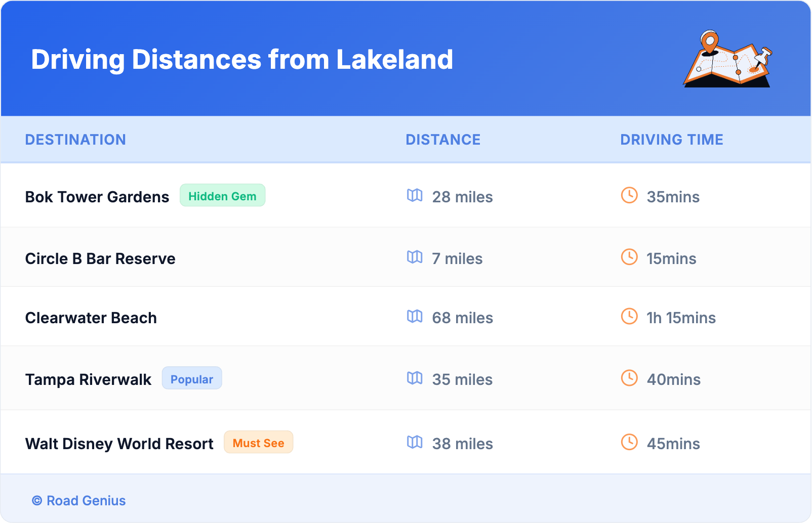This screenshot has width=812, height=523.
Task: Click the Popular badge on Tampa Riverwalk
Action: click(x=192, y=379)
